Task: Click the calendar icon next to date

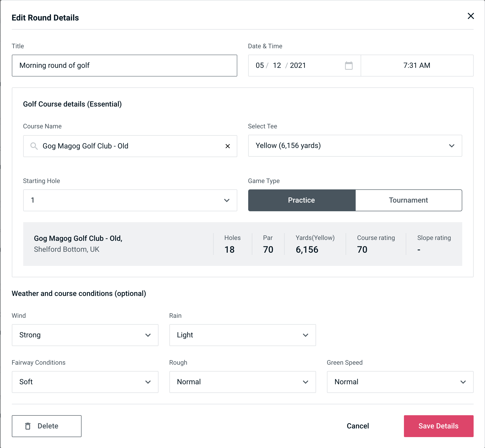Action: pos(348,66)
